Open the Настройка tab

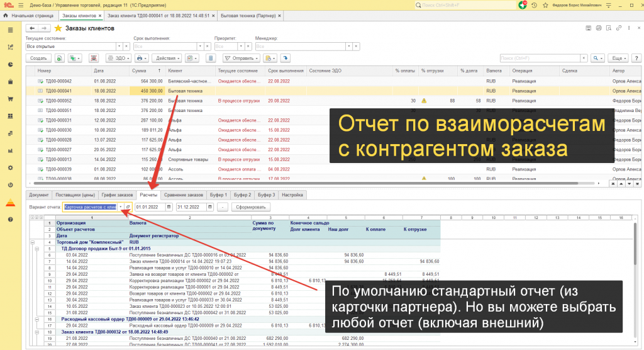pos(292,195)
